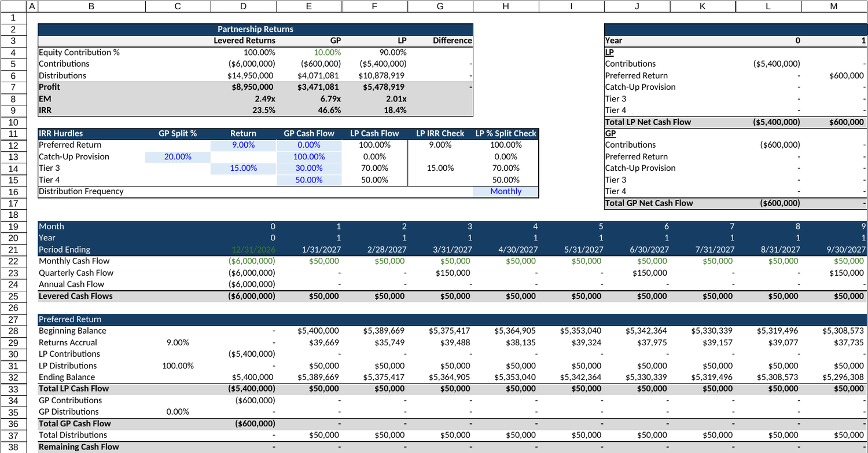The width and height of the screenshot is (868, 453).
Task: Select row header 10
Action: pos(13,122)
